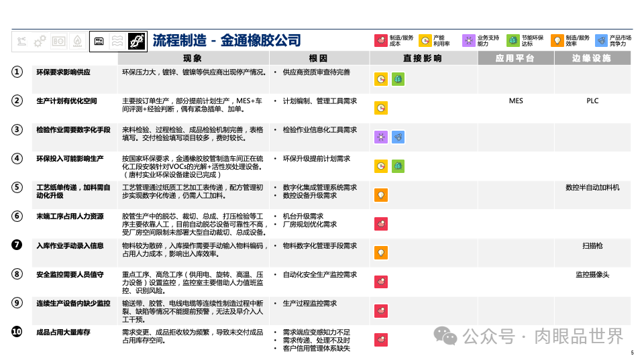Click the row label 环保投入可能影响生产
The height and width of the screenshot is (362, 644).
(x=70, y=158)
